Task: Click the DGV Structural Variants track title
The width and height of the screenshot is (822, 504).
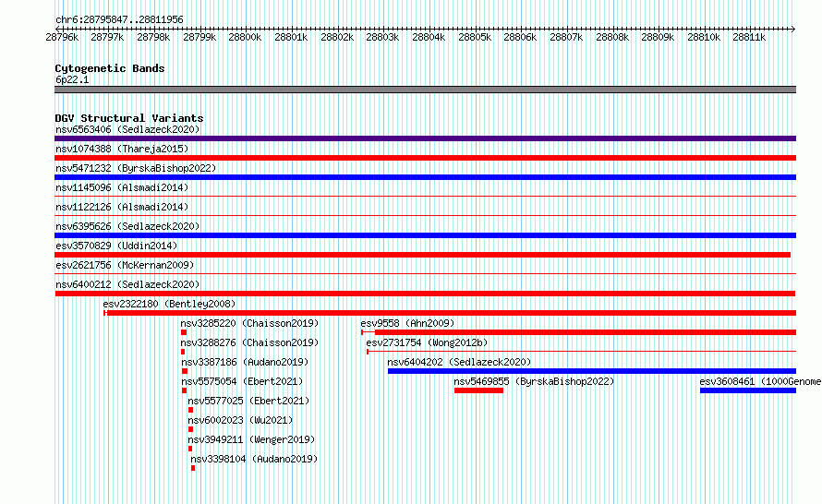Action: pos(129,118)
